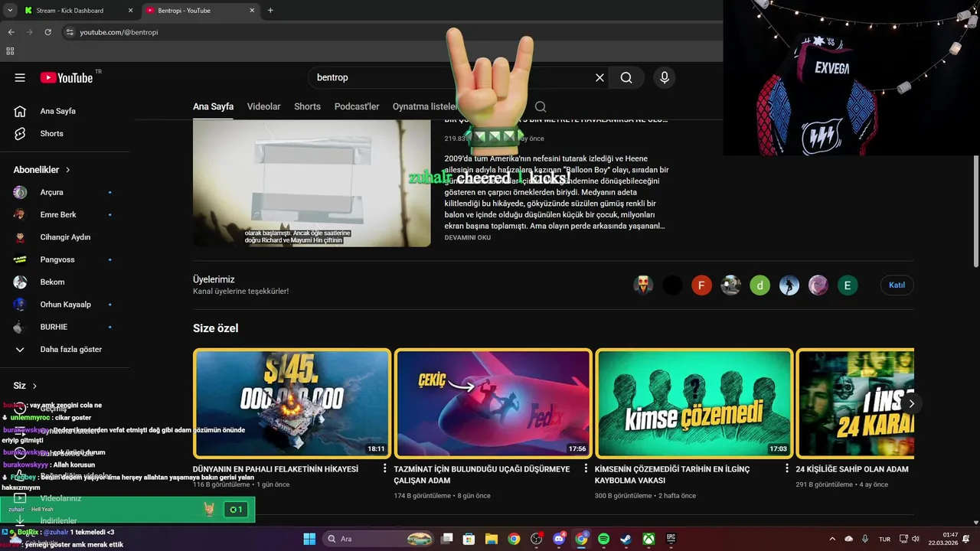Open the red F member avatar
980x551 pixels.
tap(701, 286)
